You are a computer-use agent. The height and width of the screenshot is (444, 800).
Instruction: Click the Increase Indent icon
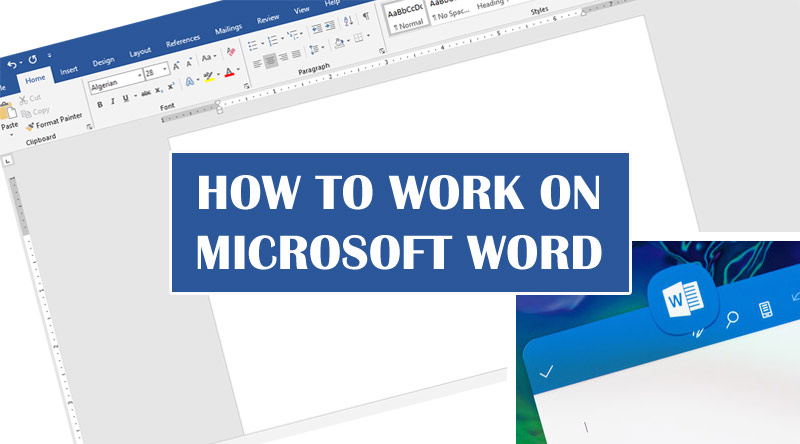[x=330, y=25]
